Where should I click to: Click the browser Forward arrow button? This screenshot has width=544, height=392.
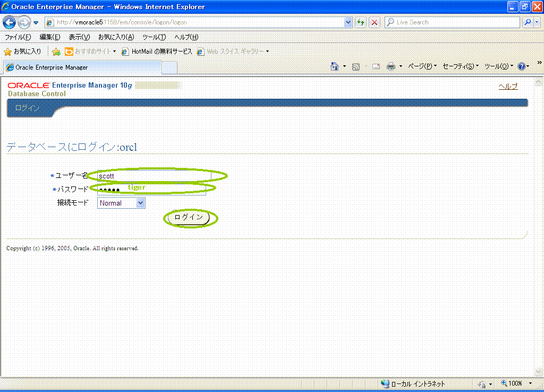(24, 22)
